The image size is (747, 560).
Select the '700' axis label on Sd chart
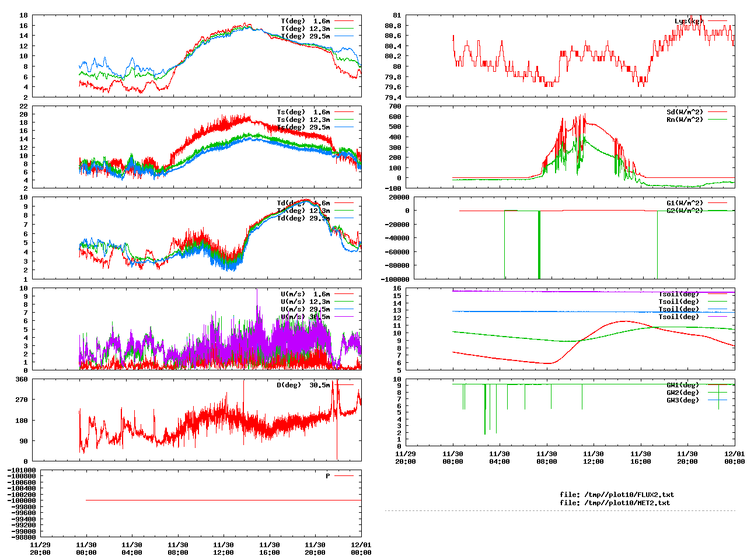tap(395, 106)
